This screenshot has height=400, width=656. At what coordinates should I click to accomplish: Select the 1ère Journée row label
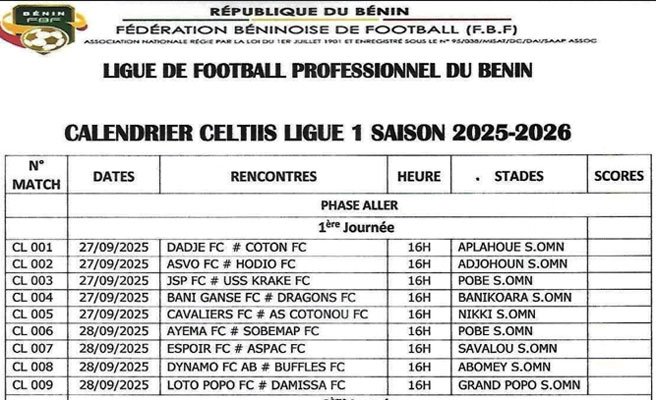coord(345,227)
